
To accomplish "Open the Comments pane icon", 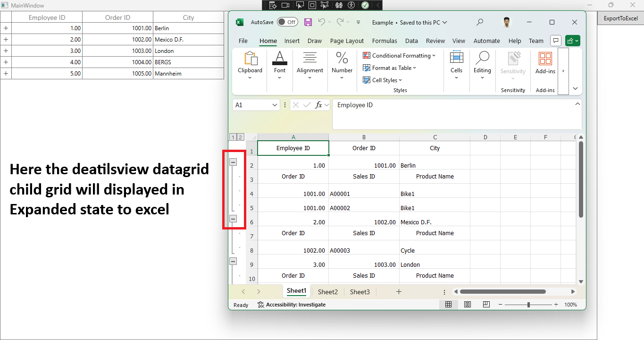I will point(556,41).
